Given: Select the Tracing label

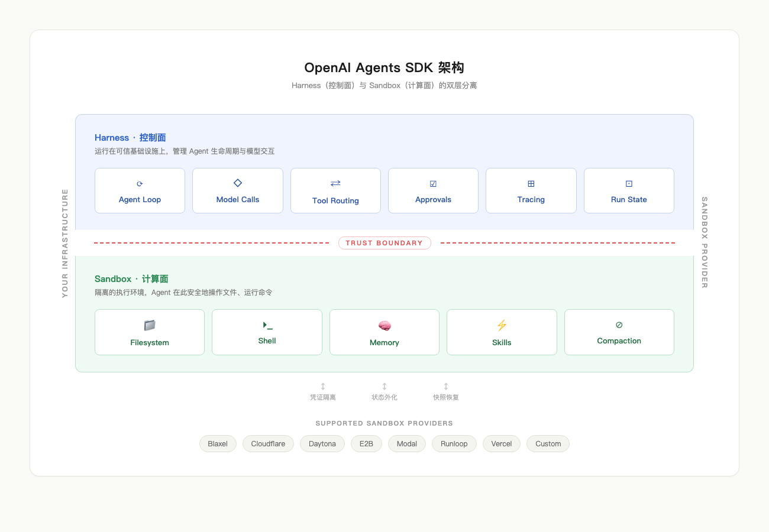Looking at the screenshot, I should point(531,200).
